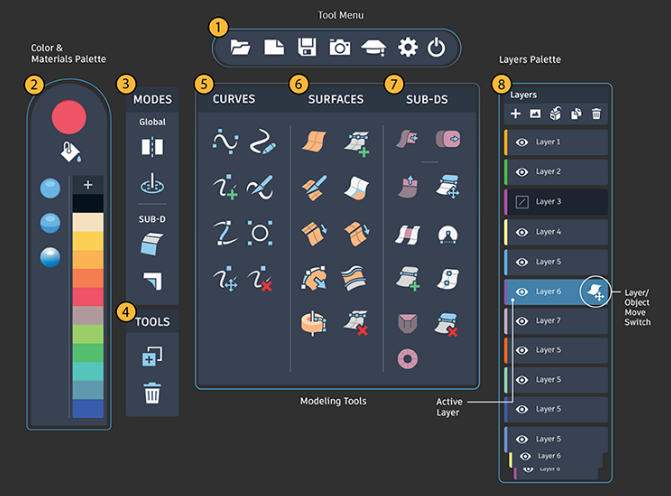
Task: Toggle the Layer/Object Move Switch on Layer 6
Action: (595, 291)
